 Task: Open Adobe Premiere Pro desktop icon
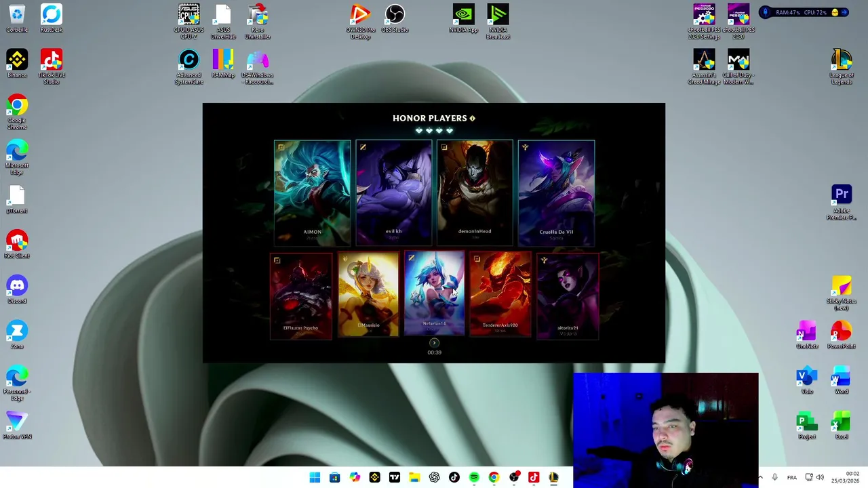coord(842,203)
